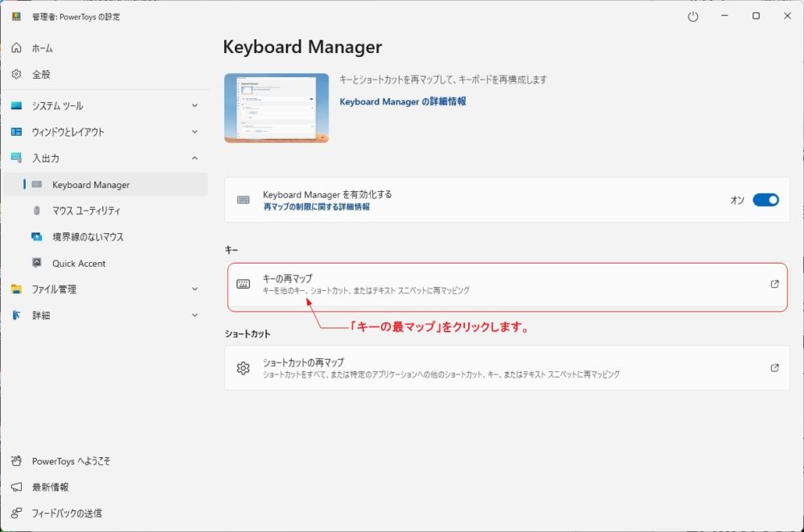Open PowerToys へようこそ in the sidebar
The image size is (804, 532).
(x=71, y=461)
